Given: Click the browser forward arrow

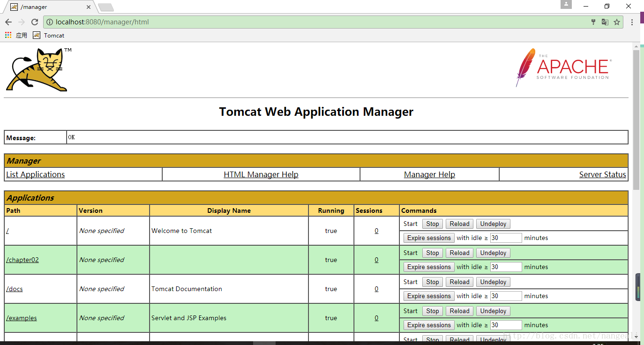Looking at the screenshot, I should pos(22,22).
